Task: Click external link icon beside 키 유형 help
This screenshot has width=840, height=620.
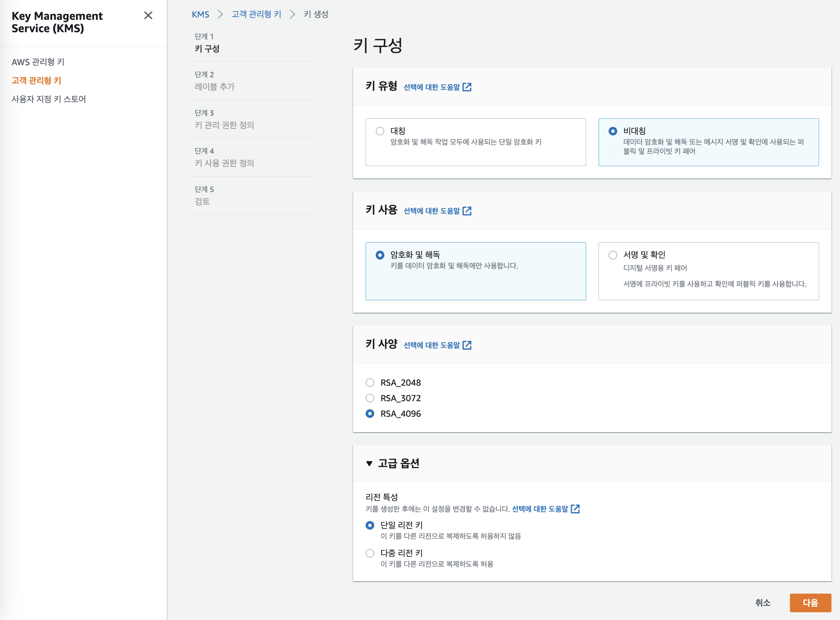Action: click(x=467, y=87)
